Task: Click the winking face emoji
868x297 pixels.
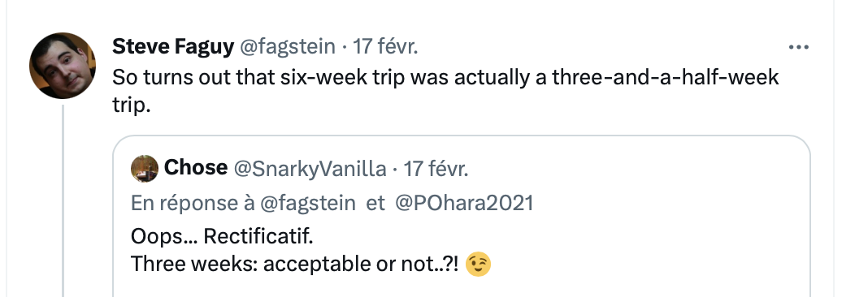Action: click(478, 264)
